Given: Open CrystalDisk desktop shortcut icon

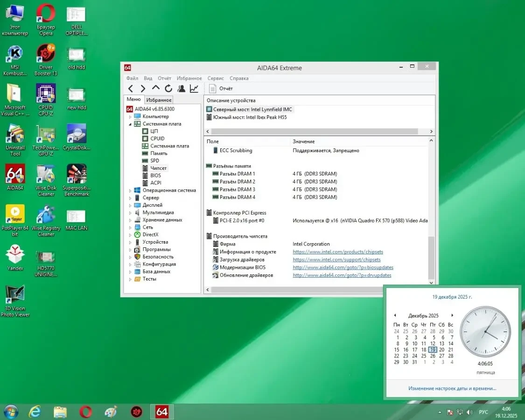Looking at the screenshot, I should (77, 134).
